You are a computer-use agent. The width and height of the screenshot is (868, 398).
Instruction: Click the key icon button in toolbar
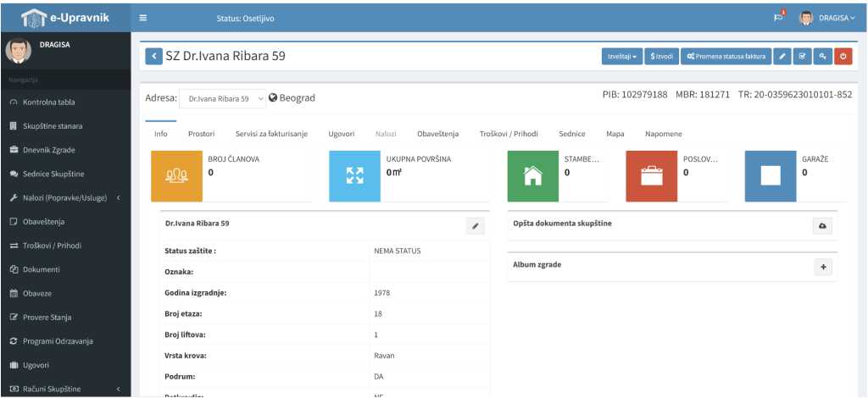[x=822, y=56]
